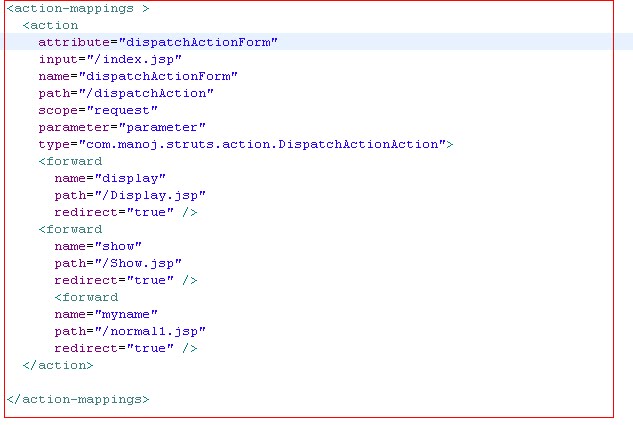Screen dimensions: 633x425
Task: Click path="/Display.jsp" line
Action: tap(130, 195)
